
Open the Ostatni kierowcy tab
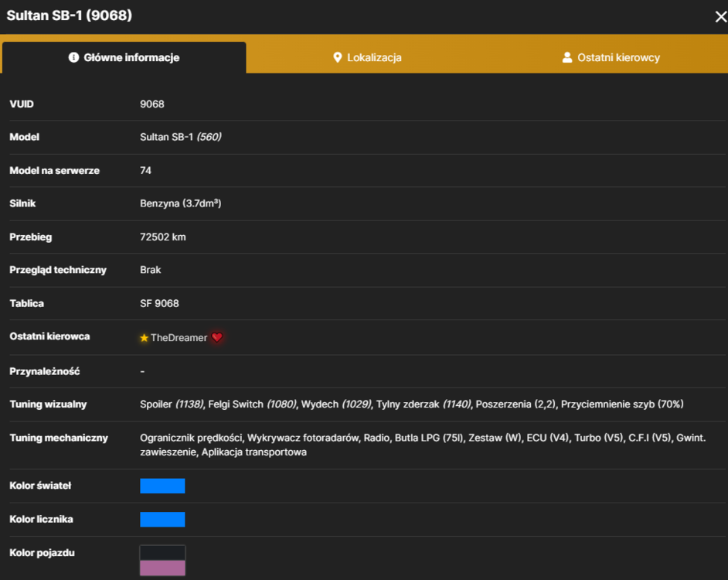(x=610, y=58)
